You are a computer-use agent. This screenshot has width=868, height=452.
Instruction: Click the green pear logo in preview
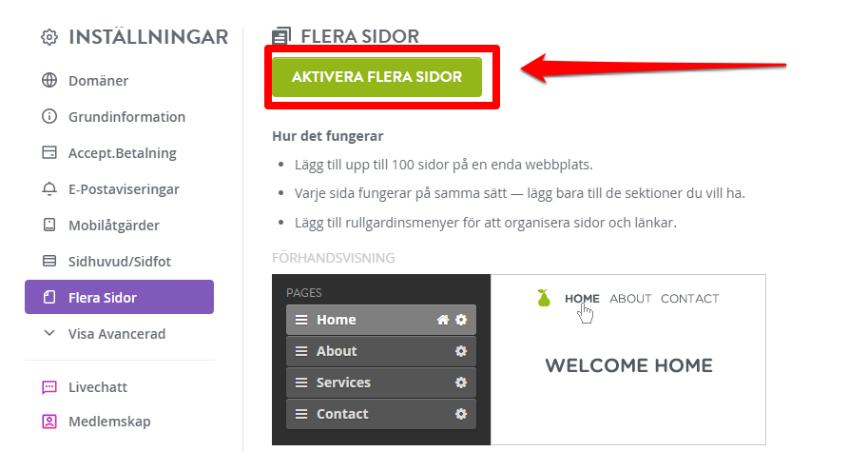(x=544, y=298)
